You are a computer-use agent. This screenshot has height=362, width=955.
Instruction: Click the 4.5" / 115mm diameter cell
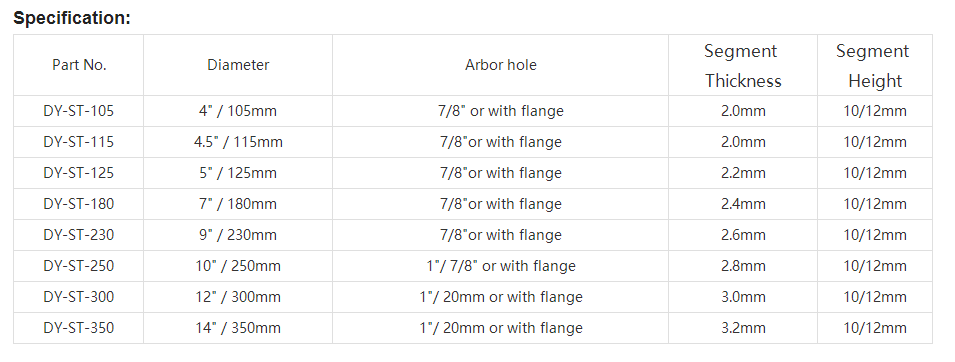tap(238, 142)
